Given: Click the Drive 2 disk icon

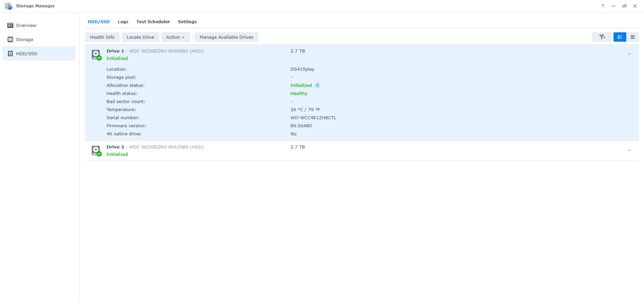Looking at the screenshot, I should (96, 151).
